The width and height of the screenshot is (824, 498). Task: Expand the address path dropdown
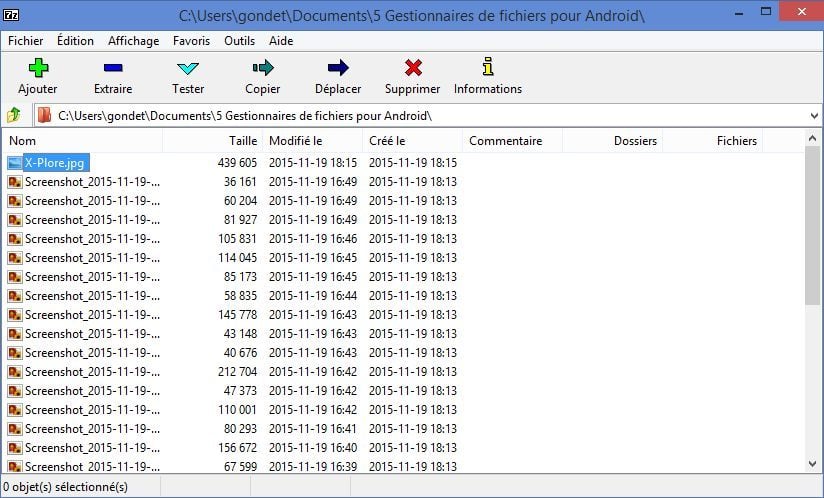813,116
